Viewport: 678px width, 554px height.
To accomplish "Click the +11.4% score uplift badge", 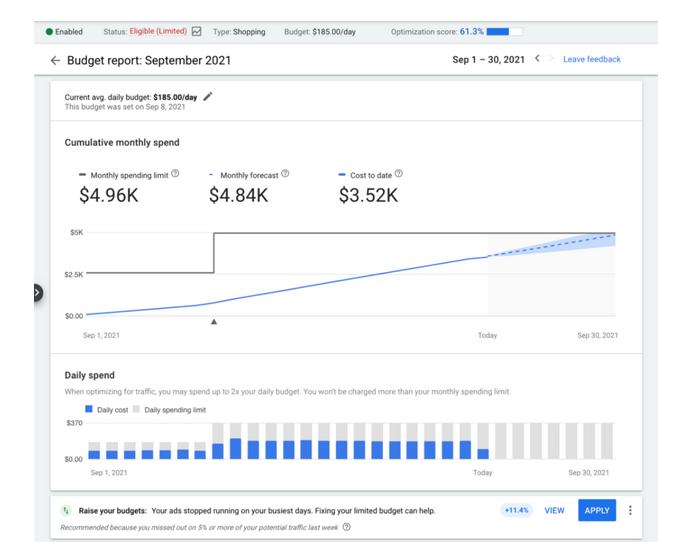I will coord(516,510).
